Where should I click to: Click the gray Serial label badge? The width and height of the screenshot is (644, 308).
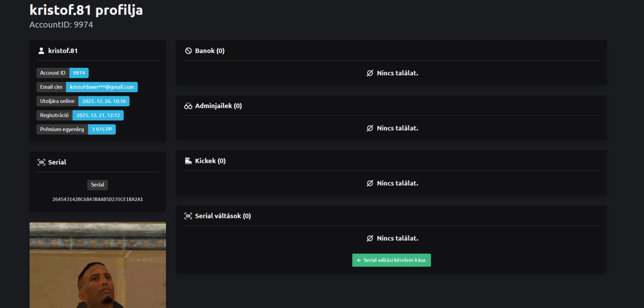coord(97,185)
